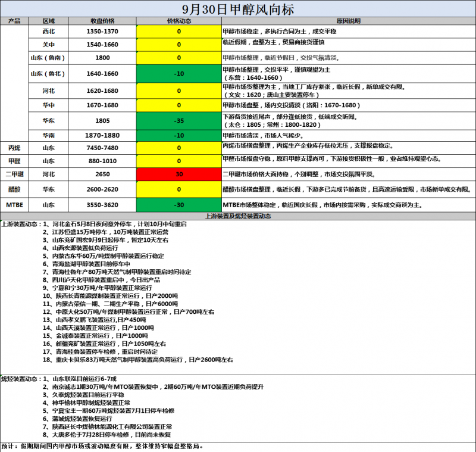Click the green '-10' cell for 山东（鲁北）
This screenshot has height=452, width=476.
tap(179, 73)
